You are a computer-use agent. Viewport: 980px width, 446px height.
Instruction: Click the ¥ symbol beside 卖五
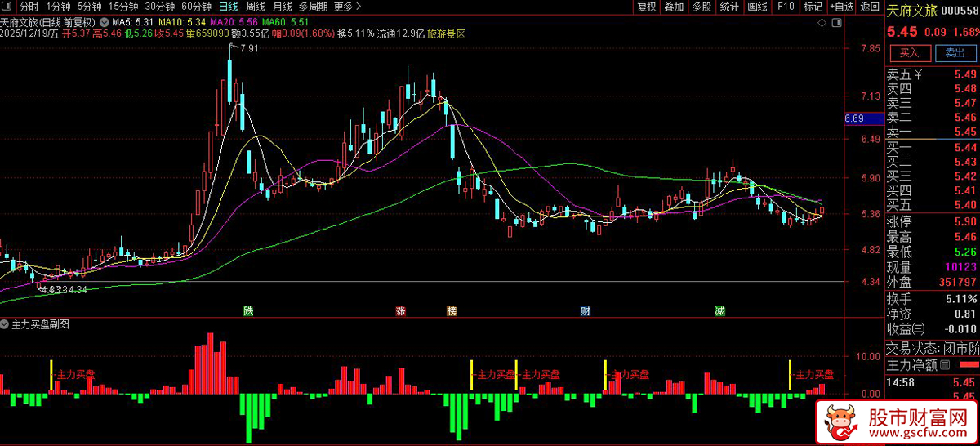tap(918, 74)
